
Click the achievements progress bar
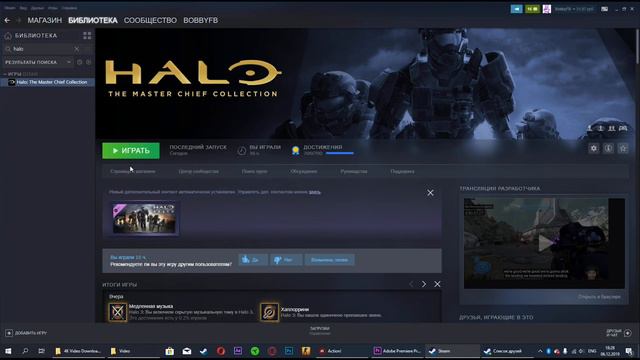tap(340, 153)
